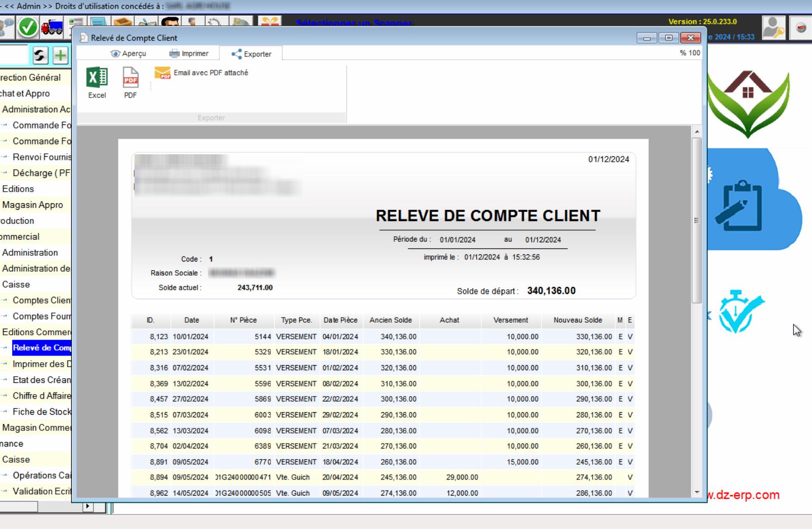Open the Imprimer tab
The image size is (812, 529).
coord(189,54)
